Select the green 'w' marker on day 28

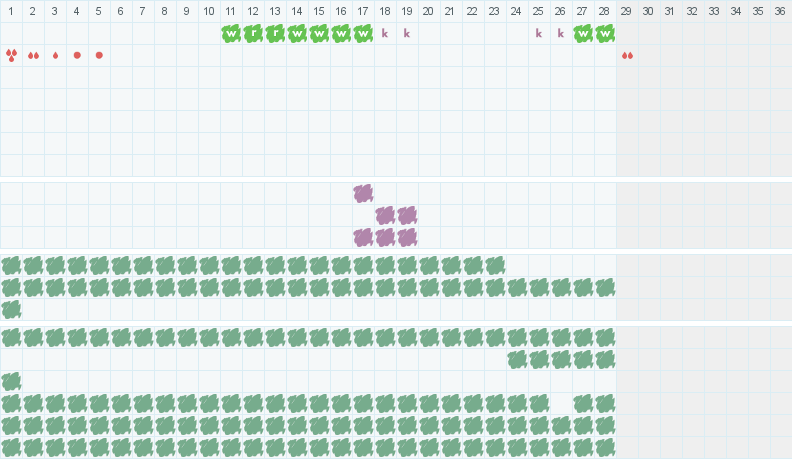tap(605, 34)
